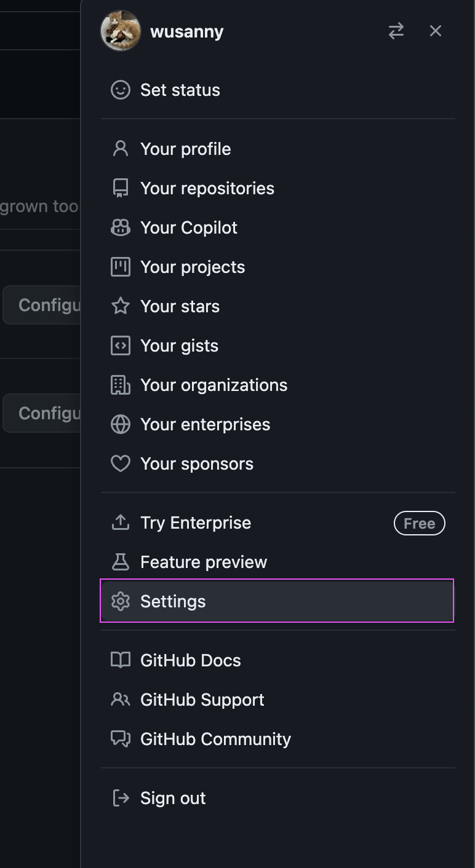Select the heart icon beside Your sponsors
This screenshot has height=868, width=475.
121,464
